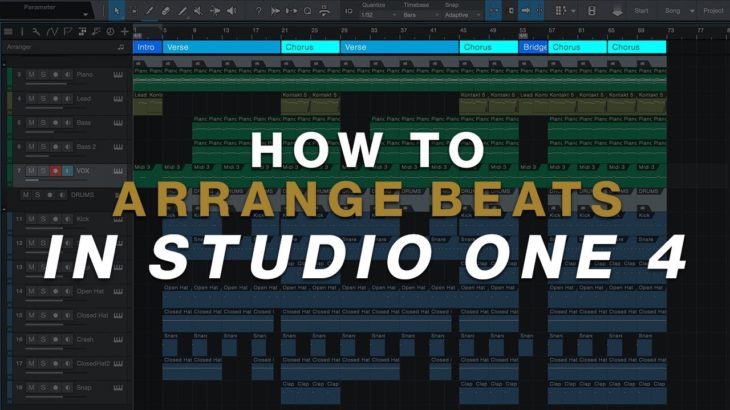This screenshot has height=410, width=730.
Task: Open the Parameter dropdown arrow
Action: tap(85, 14)
